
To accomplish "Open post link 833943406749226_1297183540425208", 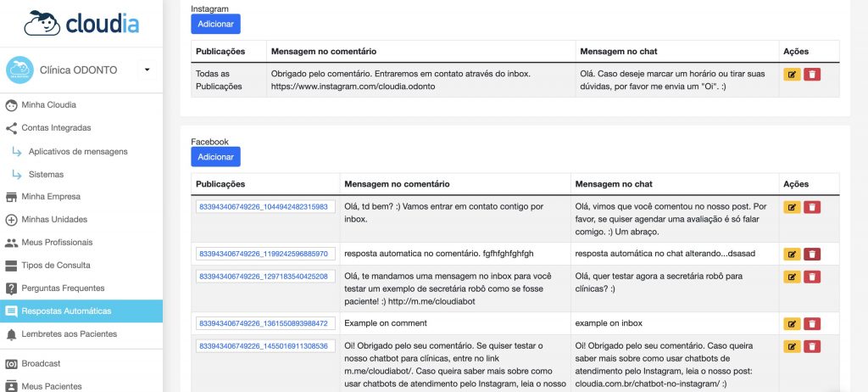I will pos(264,276).
